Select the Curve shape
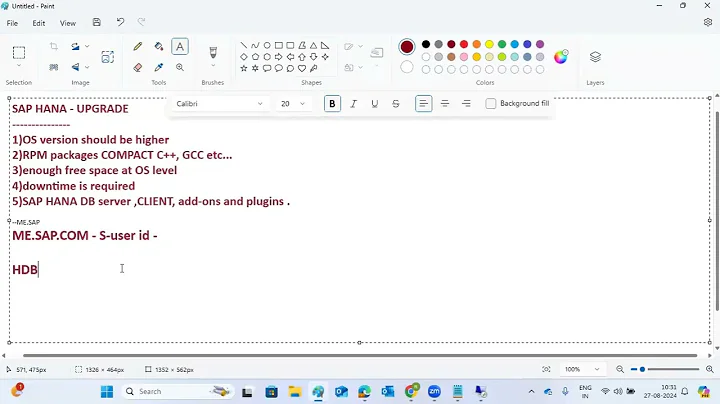This screenshot has width=720, height=404. coord(255,45)
